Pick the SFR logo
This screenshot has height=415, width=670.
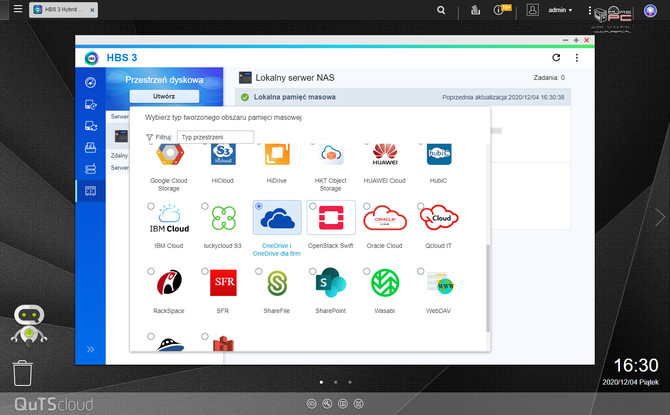[223, 283]
